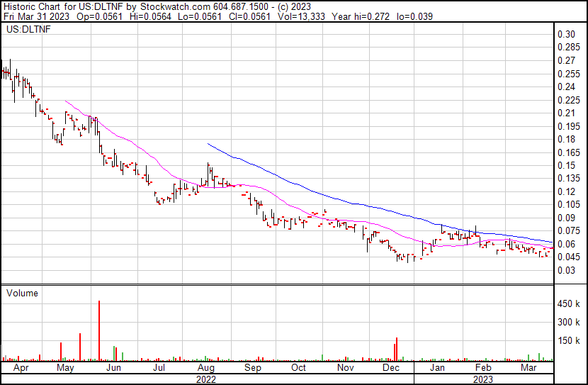
Task: Select the Aug month label on time axis
Action: pos(205,369)
